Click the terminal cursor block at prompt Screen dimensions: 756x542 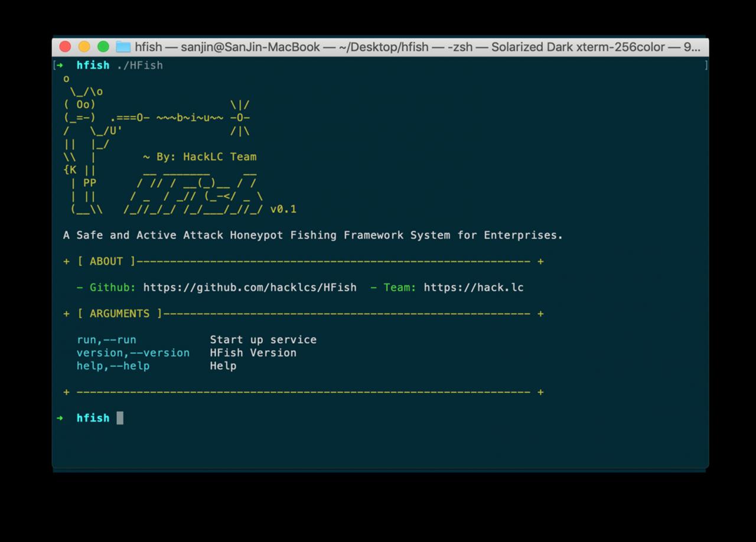point(120,418)
